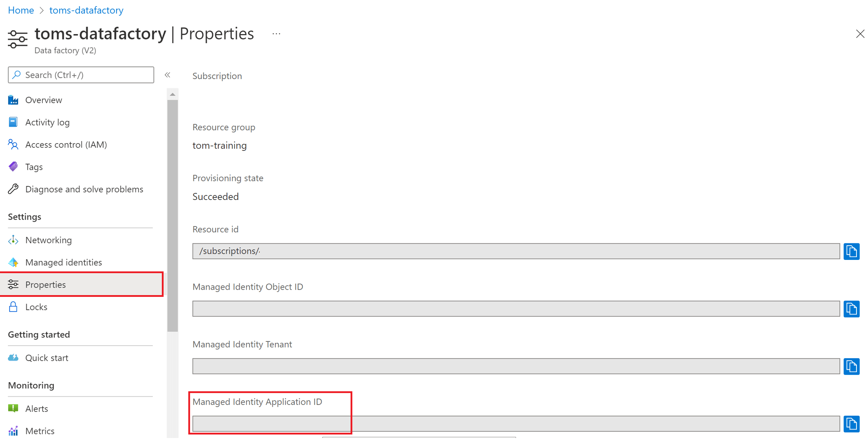The height and width of the screenshot is (443, 868).
Task: Open the properties page ellipsis menu
Action: (276, 33)
